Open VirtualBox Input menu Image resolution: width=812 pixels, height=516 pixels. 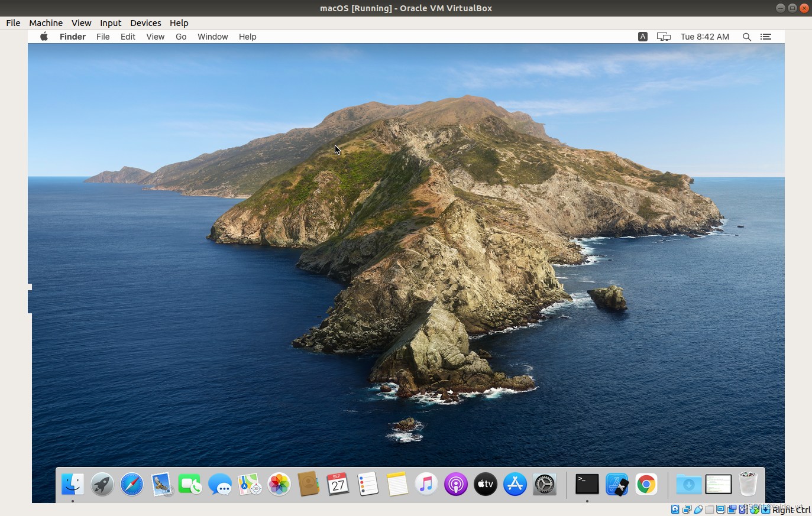pos(111,23)
